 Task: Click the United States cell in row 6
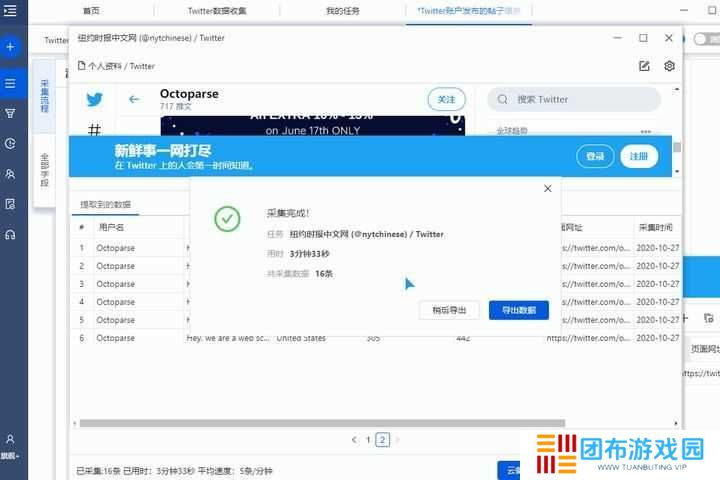pos(301,338)
